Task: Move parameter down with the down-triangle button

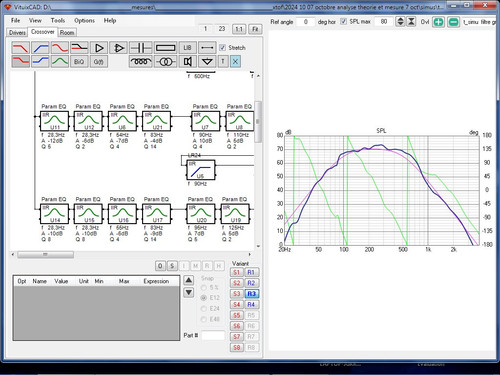Action: point(189,292)
